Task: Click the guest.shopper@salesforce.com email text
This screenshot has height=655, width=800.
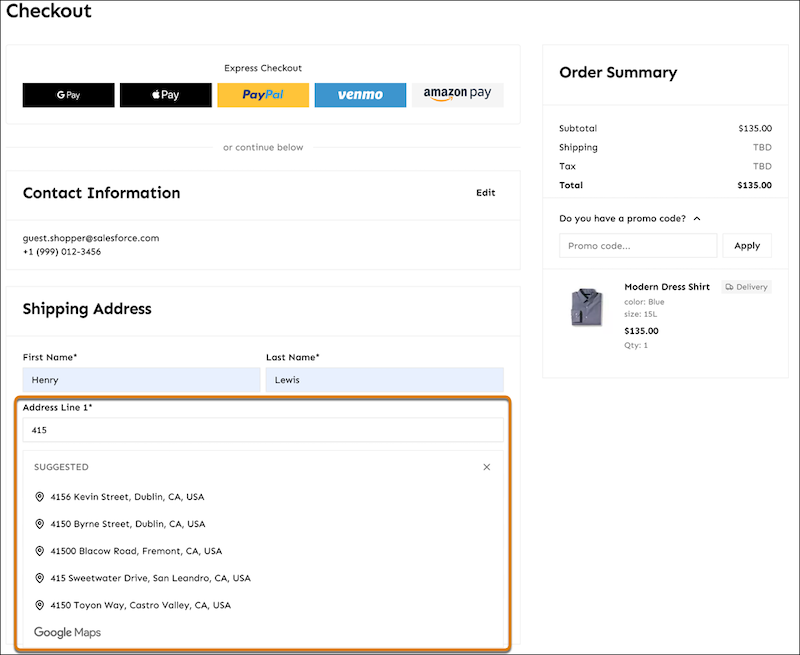Action: point(91,238)
